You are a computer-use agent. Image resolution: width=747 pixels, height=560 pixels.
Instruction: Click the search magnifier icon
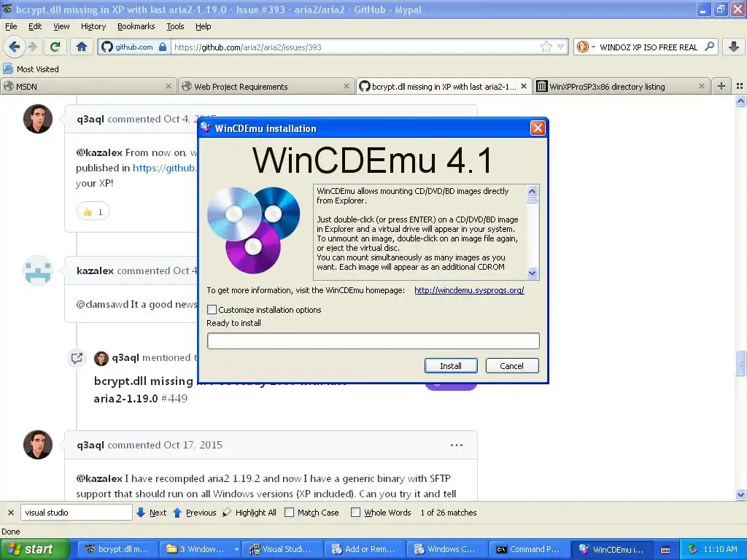(x=709, y=47)
